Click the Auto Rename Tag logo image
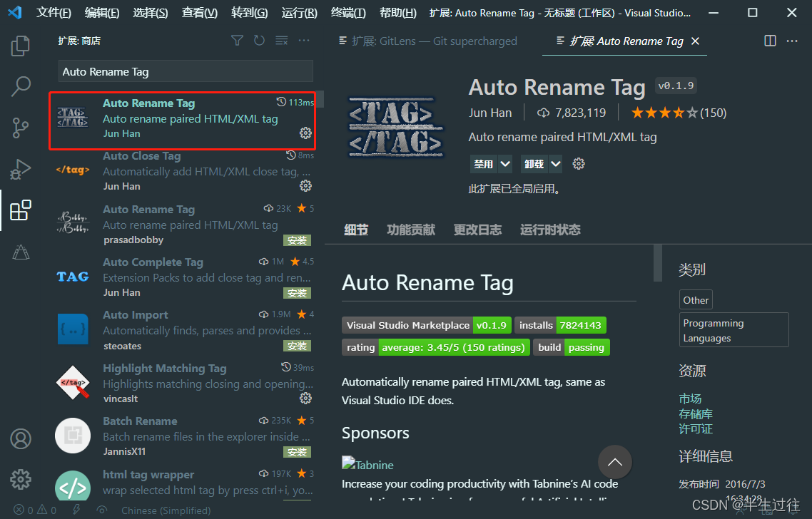Image resolution: width=812 pixels, height=519 pixels. pyautogui.click(x=396, y=127)
